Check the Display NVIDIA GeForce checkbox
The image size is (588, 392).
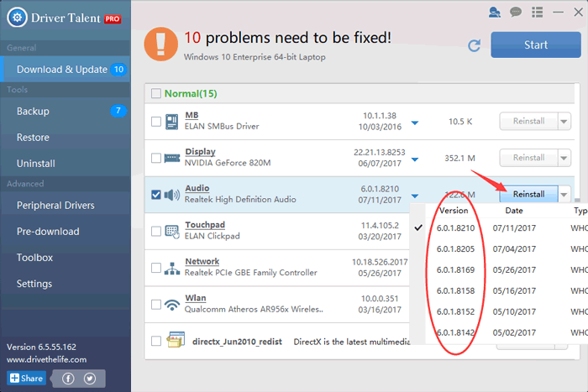point(156,158)
